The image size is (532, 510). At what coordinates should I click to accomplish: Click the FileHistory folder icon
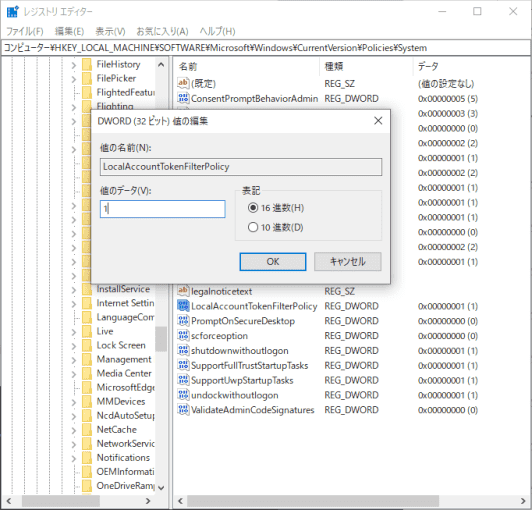pos(87,64)
